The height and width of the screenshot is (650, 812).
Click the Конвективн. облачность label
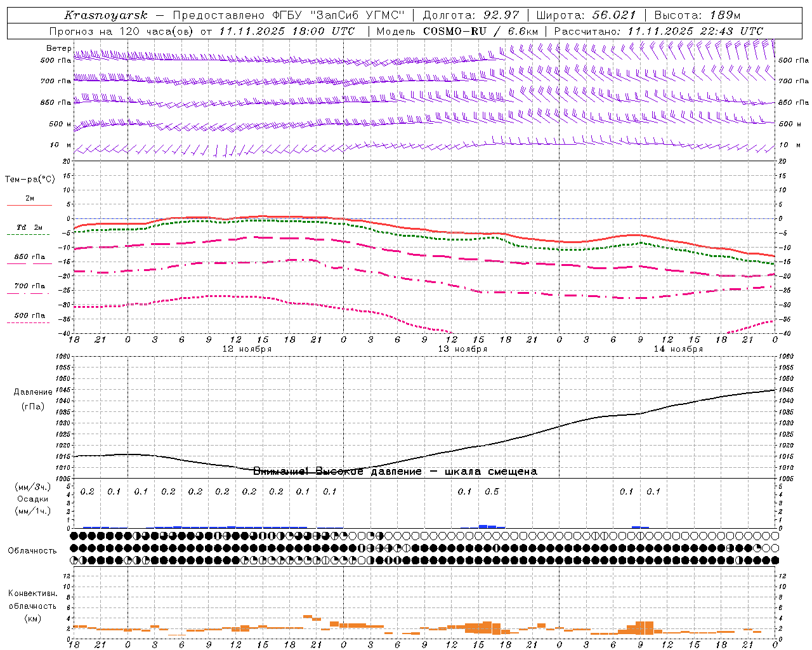pyautogui.click(x=32, y=599)
